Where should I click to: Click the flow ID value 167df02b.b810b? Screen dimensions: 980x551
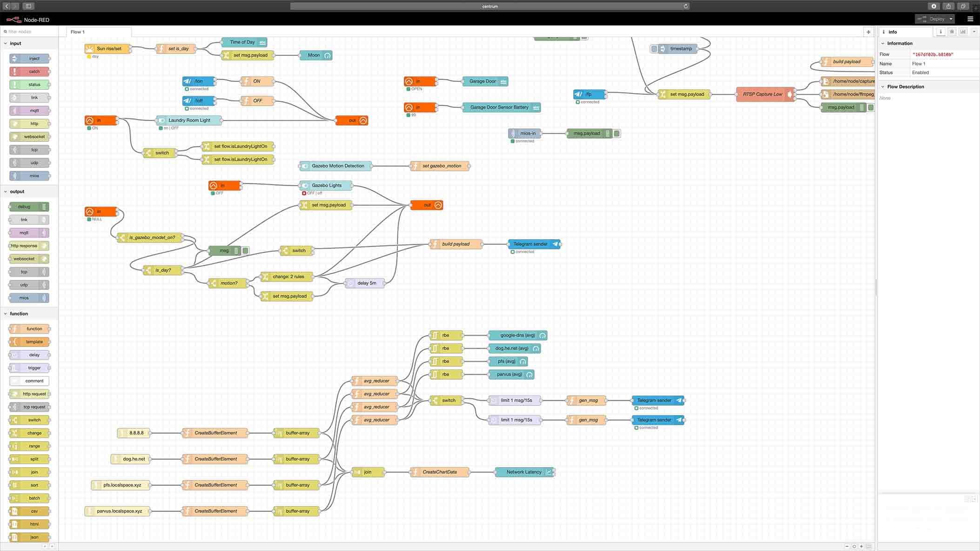tap(933, 54)
